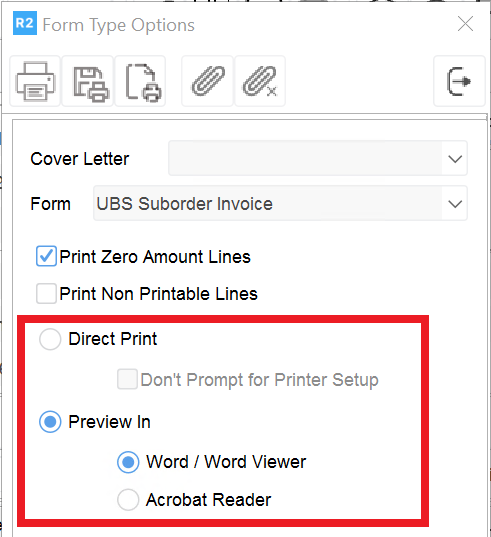Click the Print icon in the toolbar

35,81
